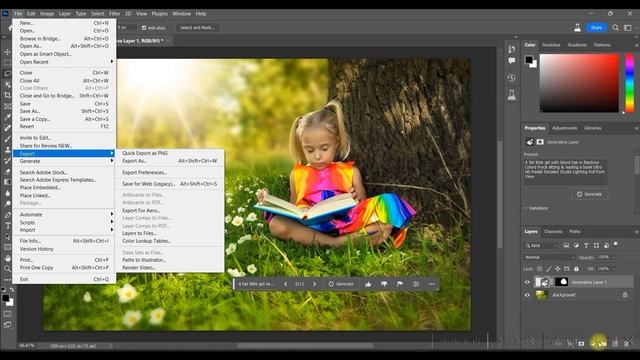Toggle filter for pixel layers
Screen dimensions: 640x360
[566, 245]
